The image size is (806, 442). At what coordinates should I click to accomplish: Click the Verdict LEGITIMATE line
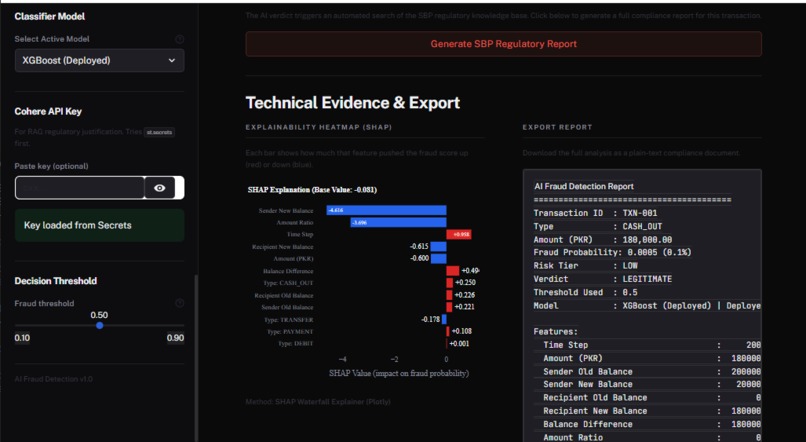pyautogui.click(x=602, y=279)
